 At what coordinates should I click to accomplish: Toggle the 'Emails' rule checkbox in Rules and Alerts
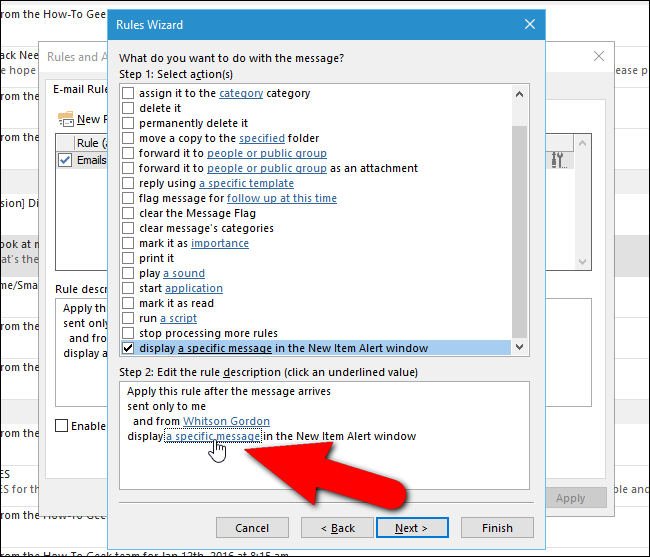click(65, 160)
